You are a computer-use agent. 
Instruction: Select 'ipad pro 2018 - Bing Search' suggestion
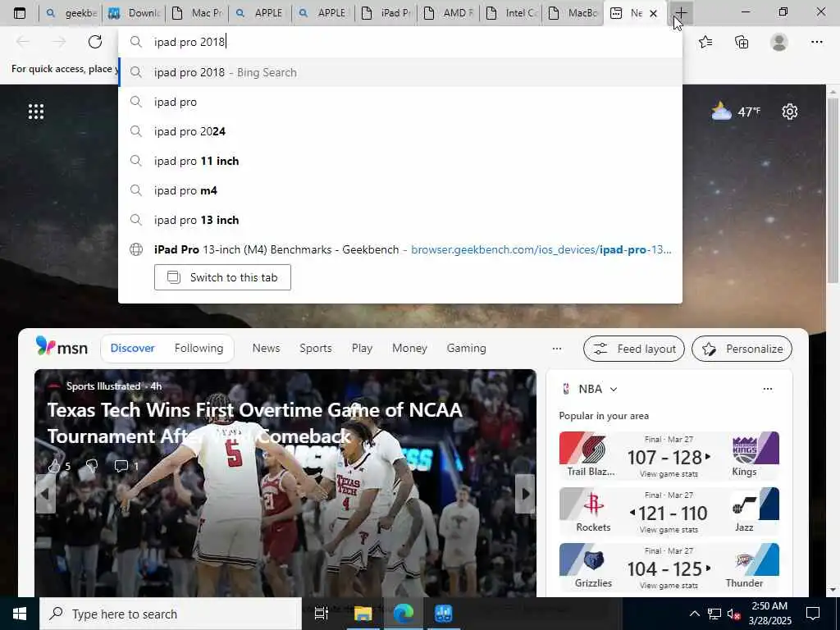coord(400,72)
